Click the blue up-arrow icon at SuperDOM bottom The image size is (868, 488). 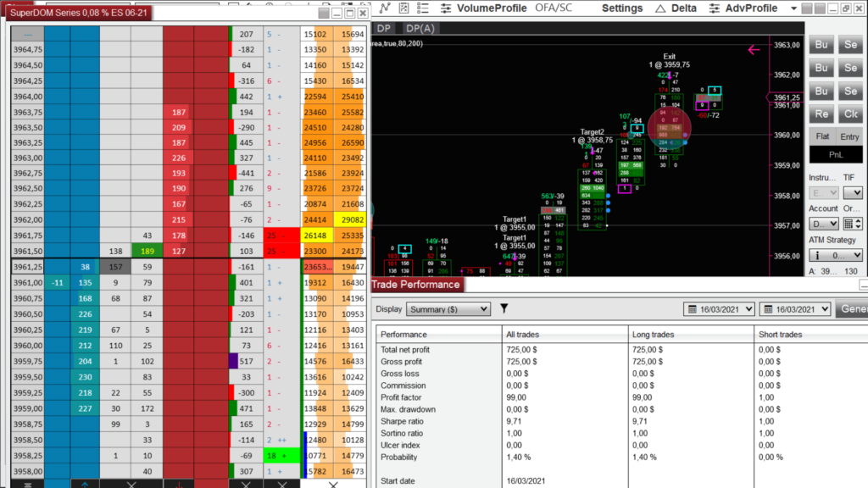pos(85,485)
